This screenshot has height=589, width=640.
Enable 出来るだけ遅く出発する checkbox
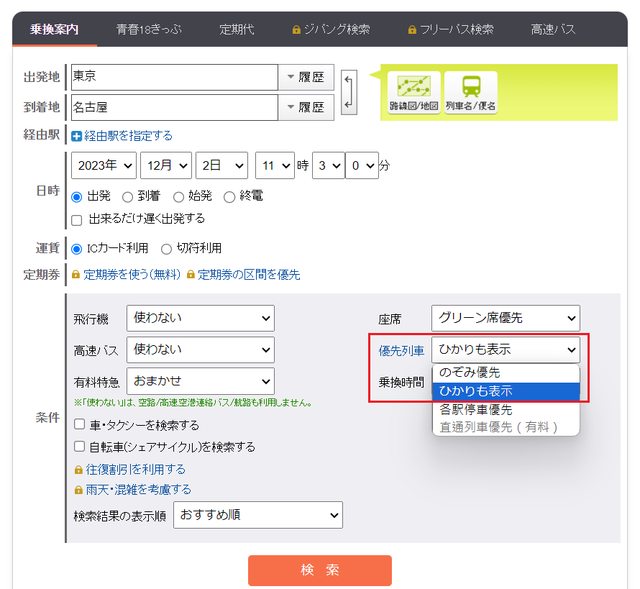pos(78,218)
